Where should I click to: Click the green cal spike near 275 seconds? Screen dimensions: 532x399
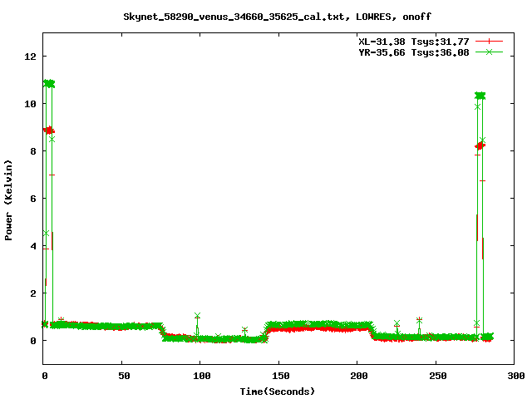coord(480,96)
